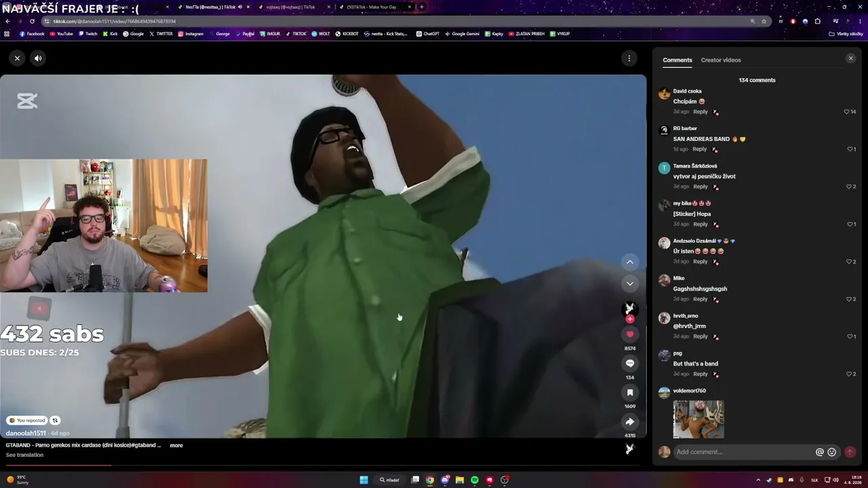The image size is (868, 488).
Task: Open the emoji picker for the comment
Action: [x=832, y=452]
